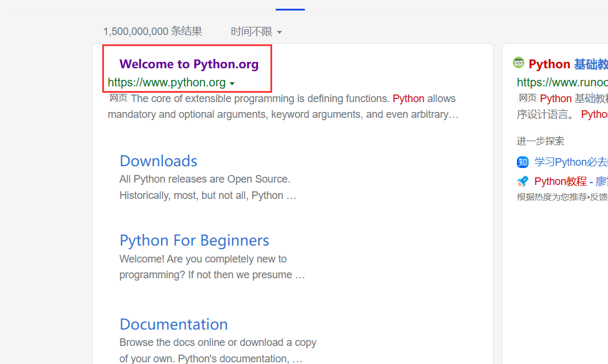The width and height of the screenshot is (608, 364).
Task: Click the 网页 label in the runoob card
Action: click(527, 98)
